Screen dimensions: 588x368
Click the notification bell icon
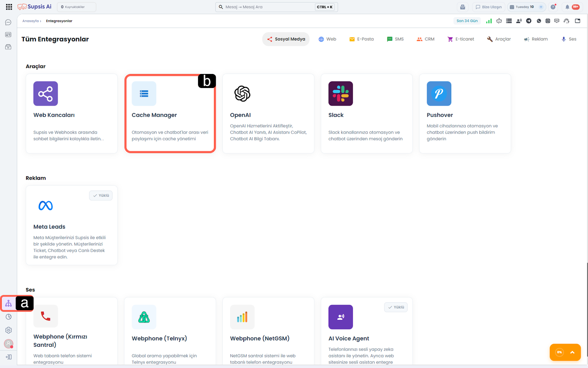coord(567,7)
